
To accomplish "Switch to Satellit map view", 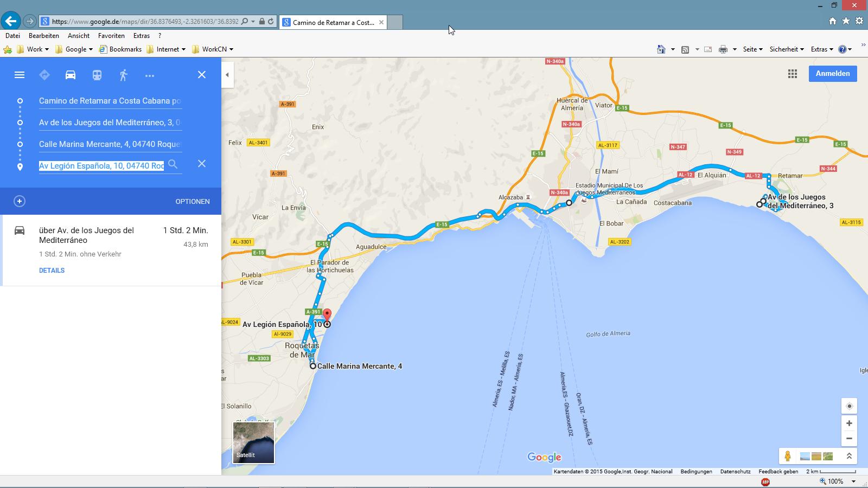I will (x=254, y=443).
